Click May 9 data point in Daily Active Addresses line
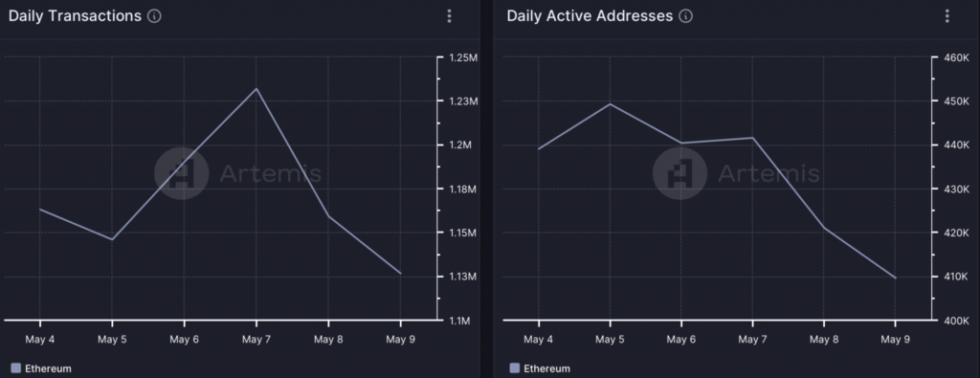This screenshot has height=378, width=980. tap(895, 278)
